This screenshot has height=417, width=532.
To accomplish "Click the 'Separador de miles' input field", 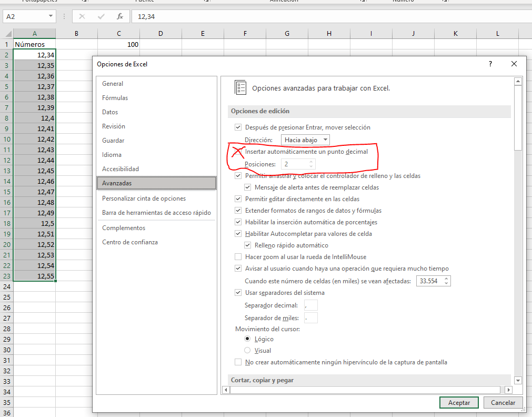I will click(x=311, y=318).
